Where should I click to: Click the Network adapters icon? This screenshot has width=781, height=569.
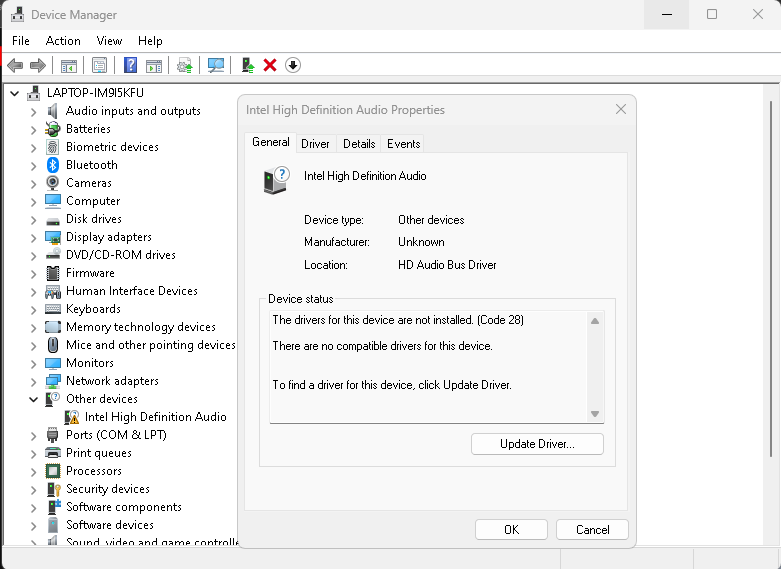53,381
